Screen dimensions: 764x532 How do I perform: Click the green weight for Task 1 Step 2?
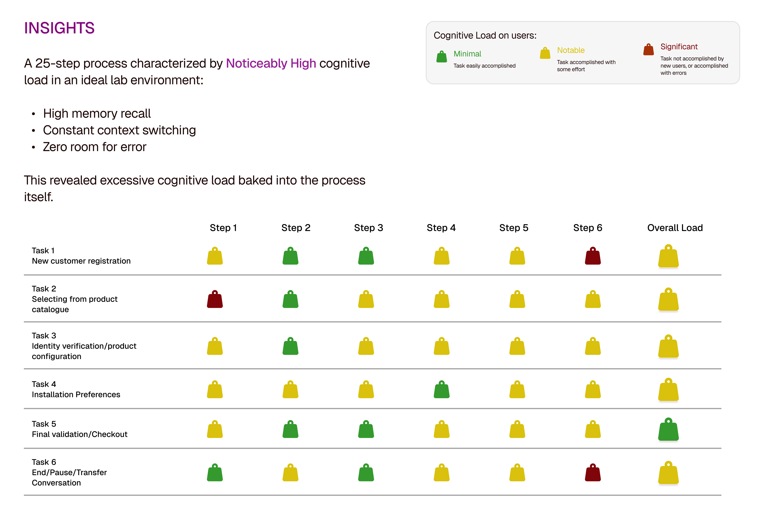coord(290,256)
